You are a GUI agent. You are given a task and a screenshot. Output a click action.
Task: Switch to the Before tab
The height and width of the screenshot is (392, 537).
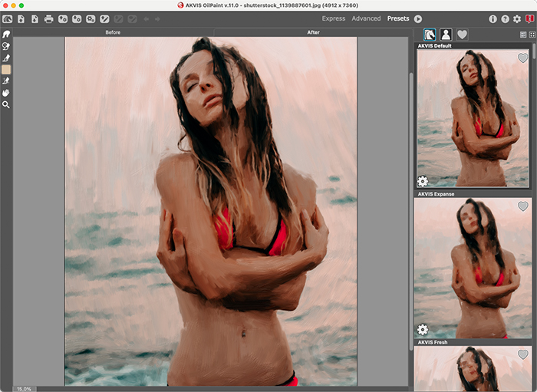113,32
